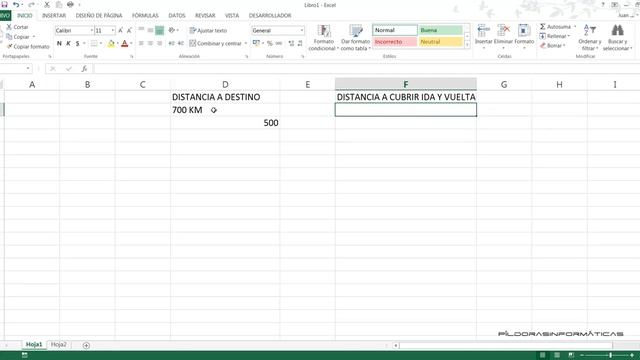Apply percent style icon

[x=270, y=43]
